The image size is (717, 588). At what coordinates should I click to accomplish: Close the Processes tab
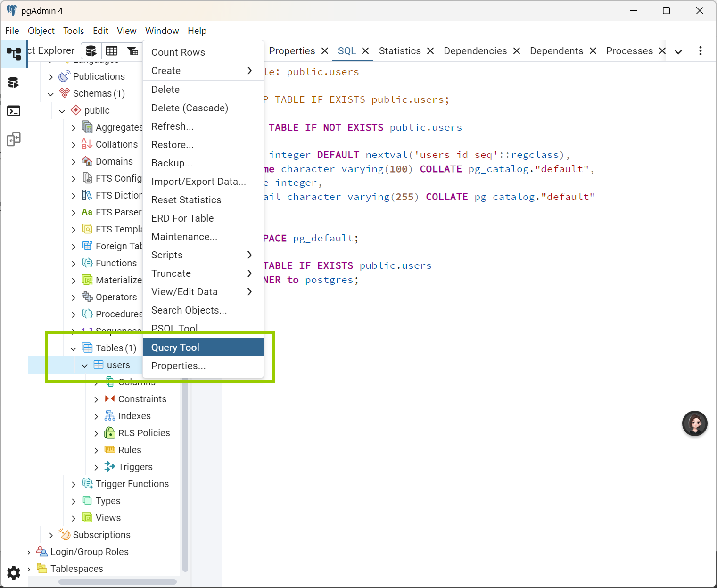[662, 51]
